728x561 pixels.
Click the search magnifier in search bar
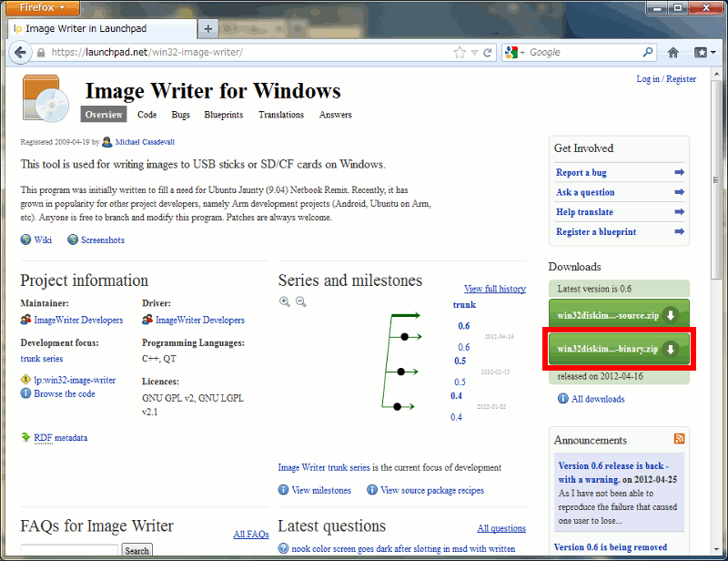[649, 52]
